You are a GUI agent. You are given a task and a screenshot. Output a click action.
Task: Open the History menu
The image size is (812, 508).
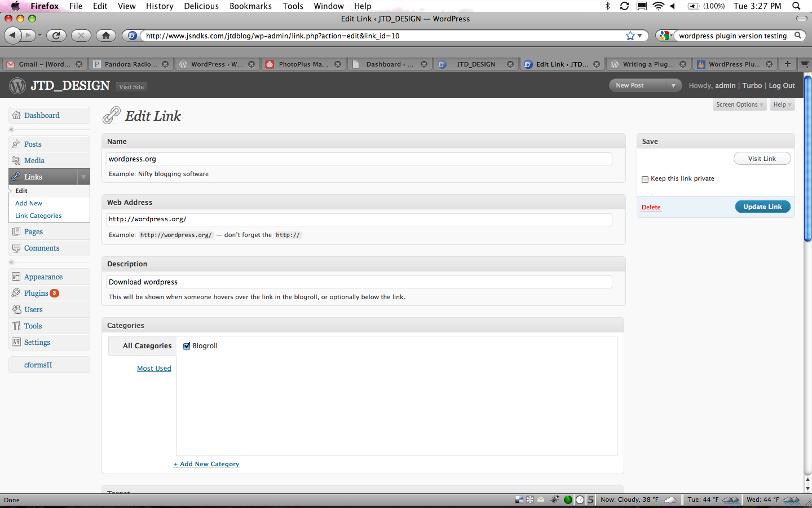pyautogui.click(x=160, y=6)
